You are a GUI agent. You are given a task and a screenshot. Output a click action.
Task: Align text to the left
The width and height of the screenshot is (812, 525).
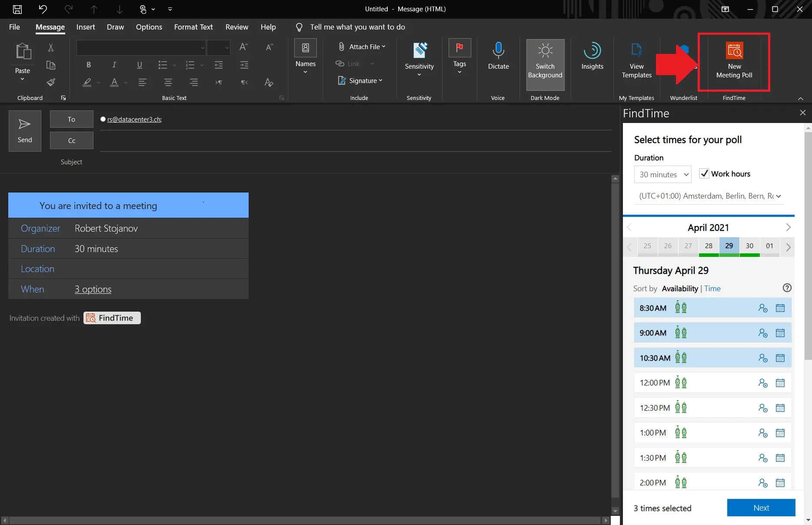[142, 82]
